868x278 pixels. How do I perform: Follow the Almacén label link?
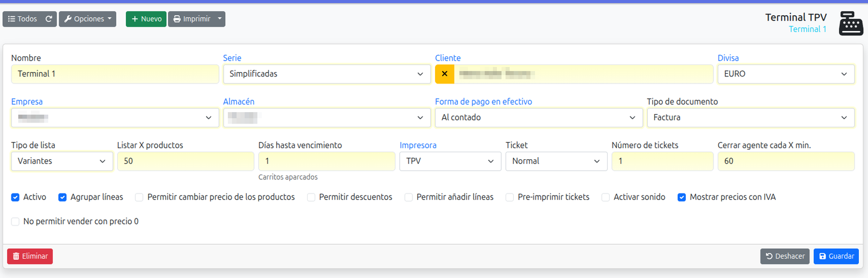click(x=239, y=102)
